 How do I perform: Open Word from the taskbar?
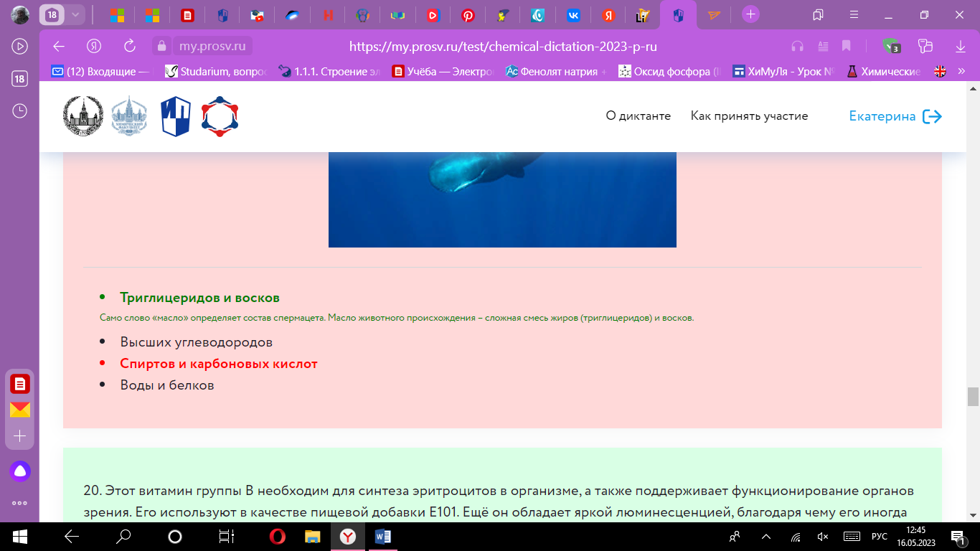(382, 537)
